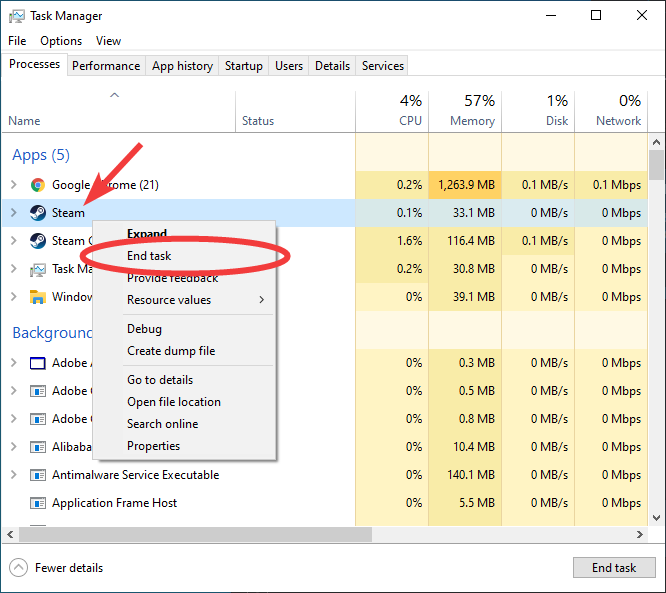Image resolution: width=666 pixels, height=593 pixels.
Task: Select the Application Frame Host row name
Action: click(114, 503)
